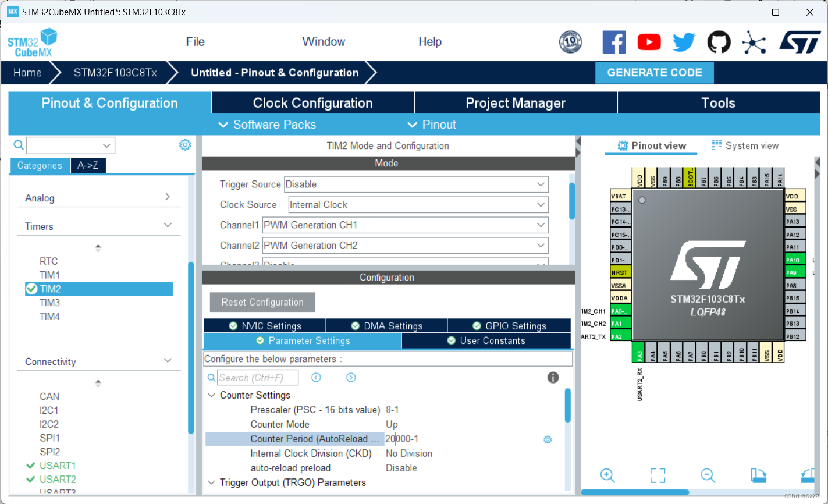Open the File menu
This screenshot has height=504, width=828.
click(196, 42)
